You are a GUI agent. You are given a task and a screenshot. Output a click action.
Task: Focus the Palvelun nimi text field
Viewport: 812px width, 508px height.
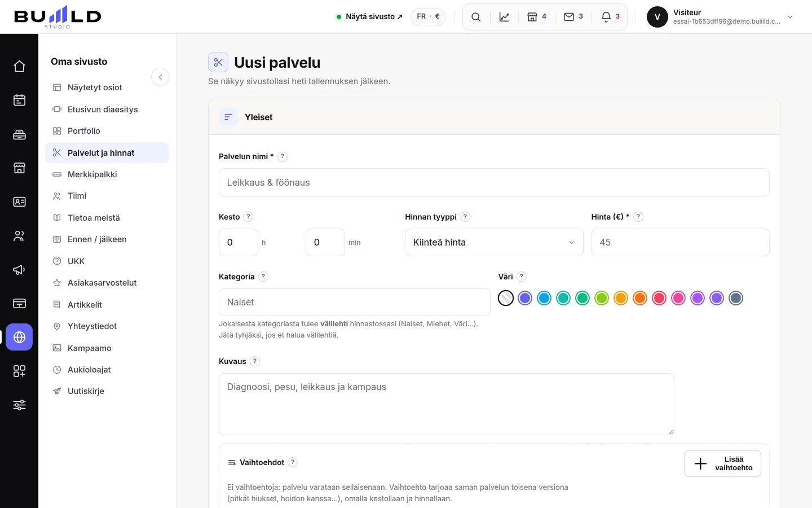coord(494,182)
